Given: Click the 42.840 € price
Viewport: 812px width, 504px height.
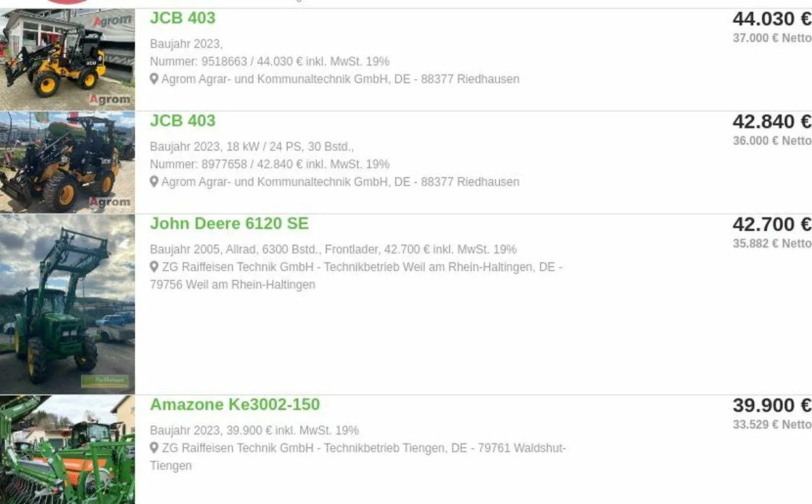Looking at the screenshot, I should coord(771,121).
